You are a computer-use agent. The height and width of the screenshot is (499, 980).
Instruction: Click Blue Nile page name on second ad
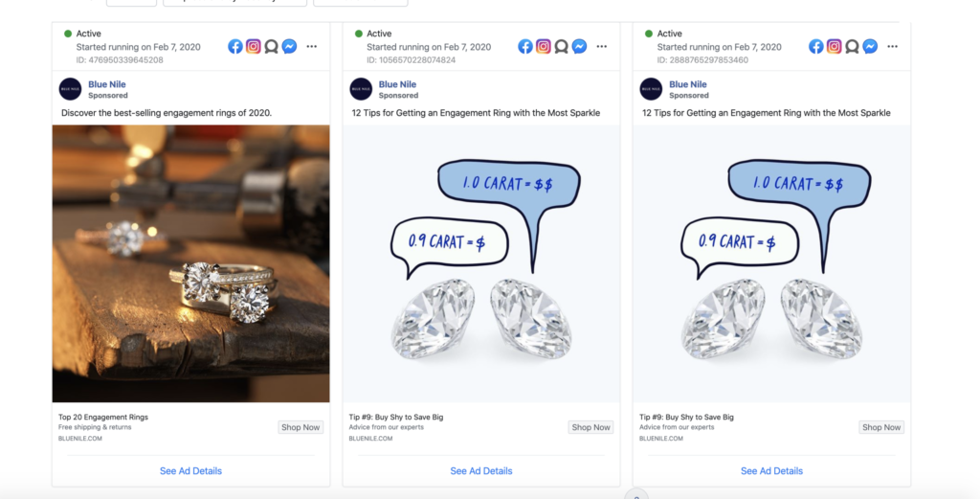point(397,83)
